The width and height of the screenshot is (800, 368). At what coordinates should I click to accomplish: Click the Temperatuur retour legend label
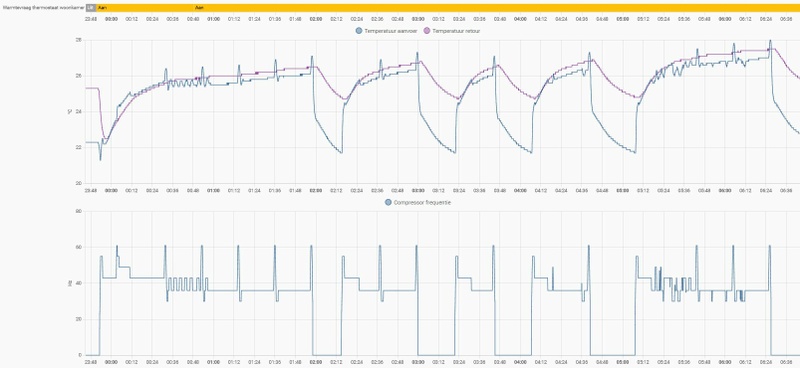click(x=456, y=31)
